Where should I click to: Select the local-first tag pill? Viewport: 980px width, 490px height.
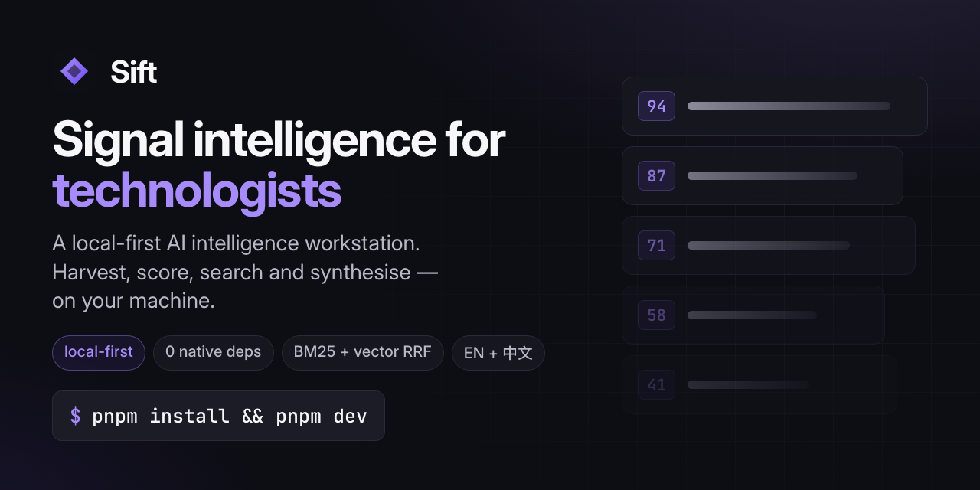click(x=99, y=353)
